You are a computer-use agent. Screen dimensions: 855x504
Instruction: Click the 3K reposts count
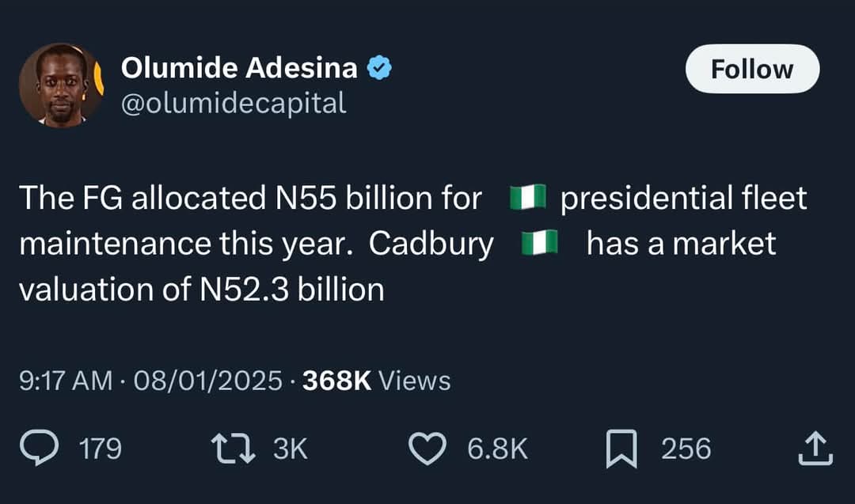coord(290,449)
